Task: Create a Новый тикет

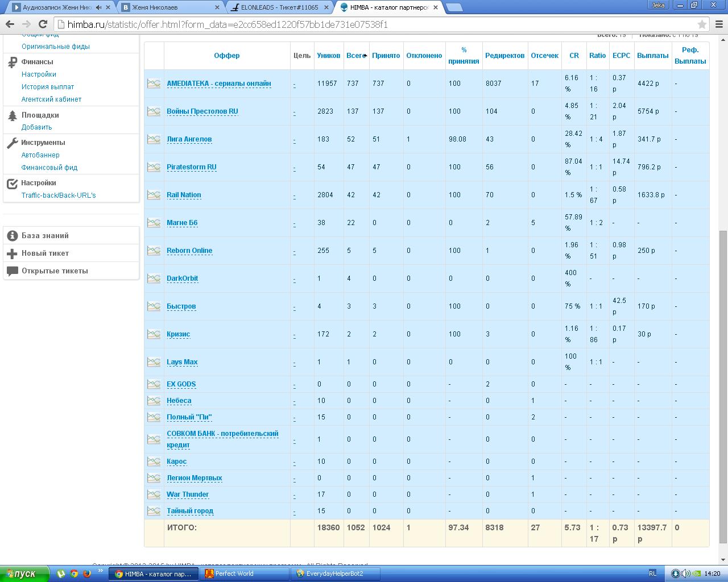Action: 71,253
